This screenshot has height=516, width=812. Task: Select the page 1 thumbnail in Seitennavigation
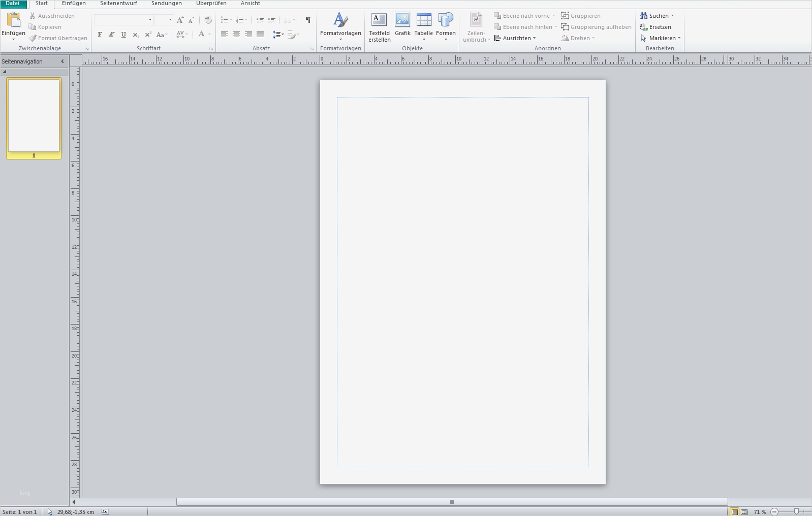pos(34,116)
